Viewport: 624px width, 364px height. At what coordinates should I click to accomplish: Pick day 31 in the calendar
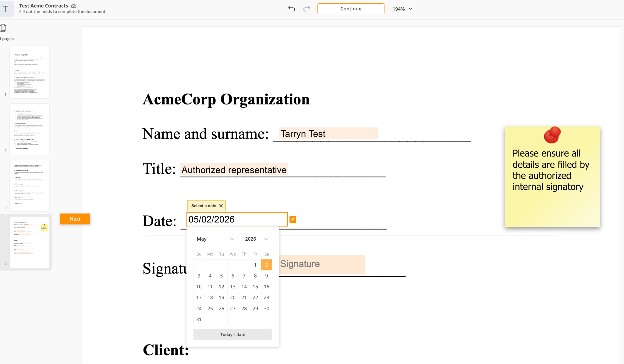(x=199, y=320)
